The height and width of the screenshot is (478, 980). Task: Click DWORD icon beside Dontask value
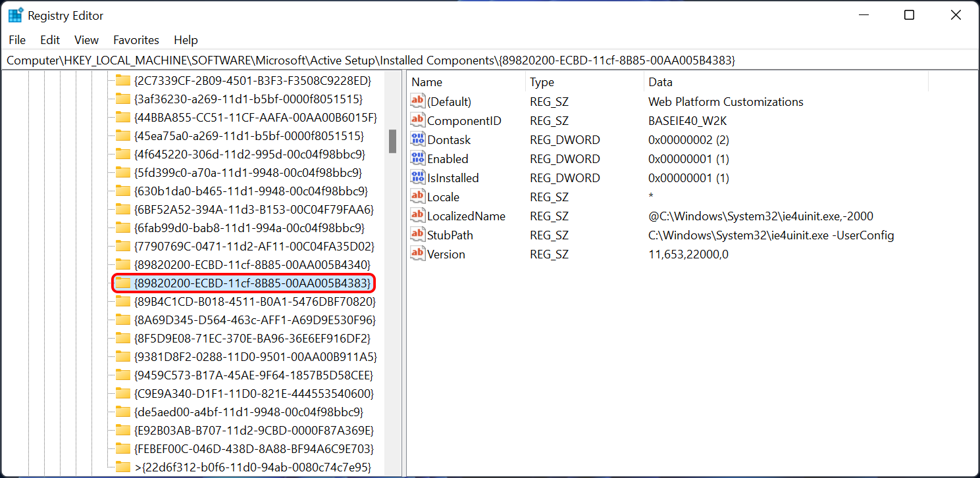click(x=418, y=139)
